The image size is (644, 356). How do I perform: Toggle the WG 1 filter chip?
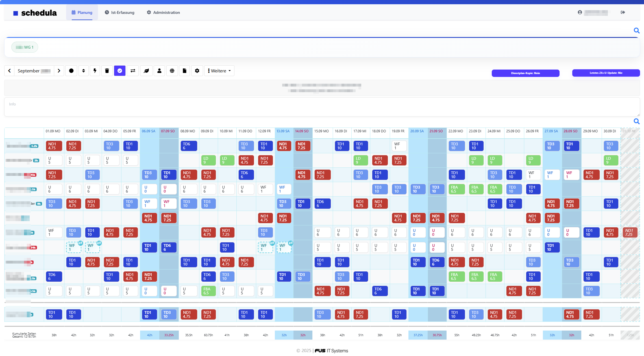(x=25, y=47)
